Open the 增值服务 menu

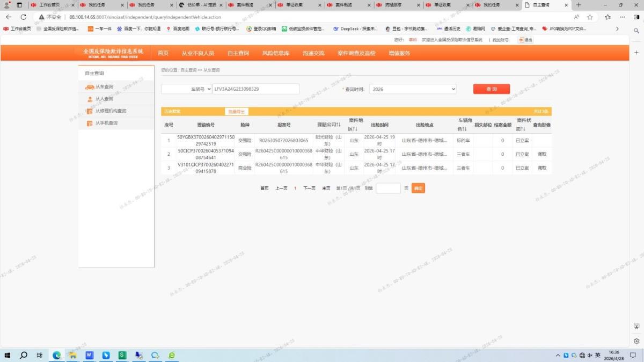click(399, 53)
